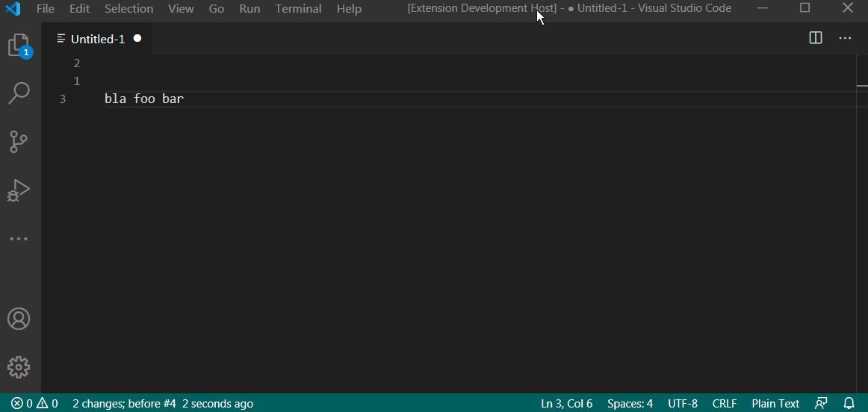Open the File menu

tap(46, 9)
